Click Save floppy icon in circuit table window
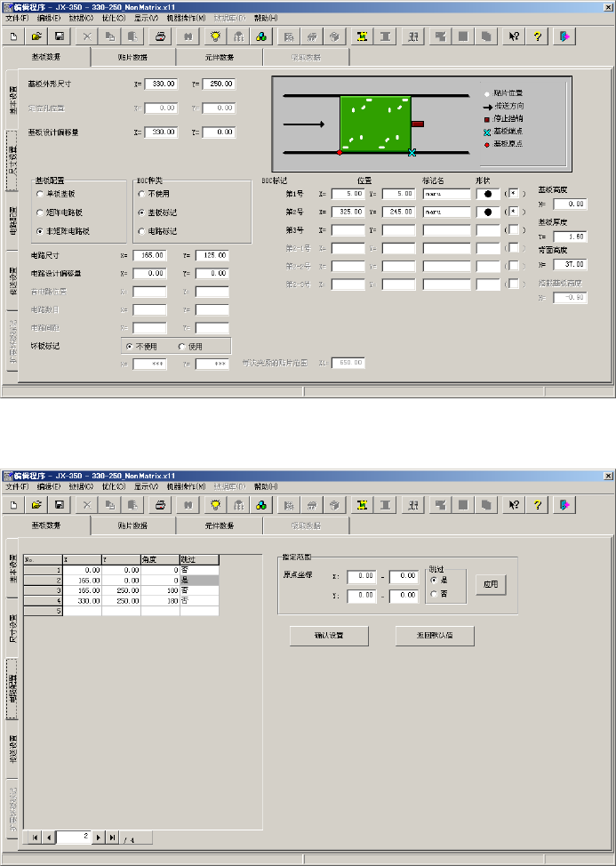Image resolution: width=616 pixels, height=866 pixels. coord(59,505)
